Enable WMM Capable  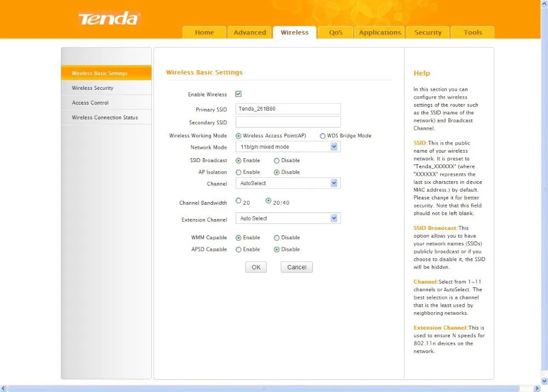(x=238, y=238)
